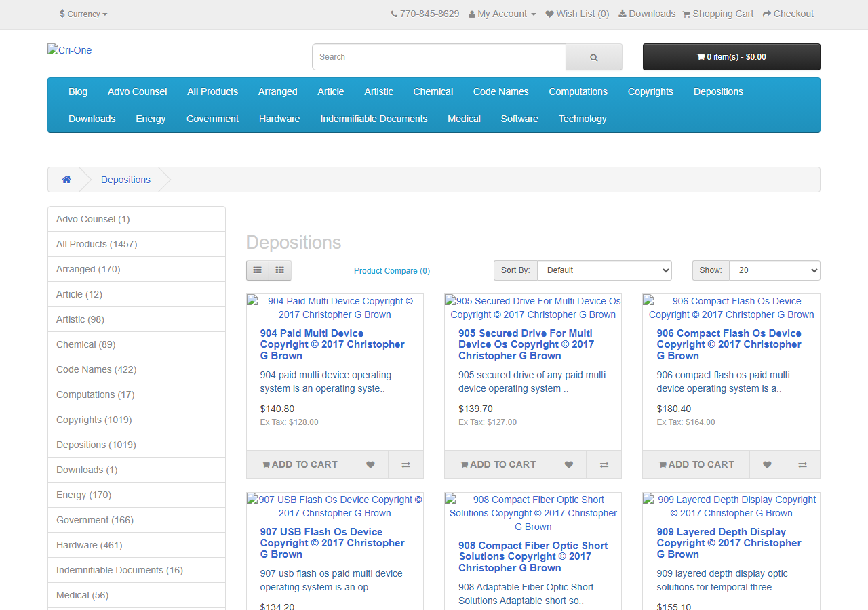Select sidebar category Indemnifiable Documents (16)
Viewport: 868px width, 610px height.
pos(136,570)
